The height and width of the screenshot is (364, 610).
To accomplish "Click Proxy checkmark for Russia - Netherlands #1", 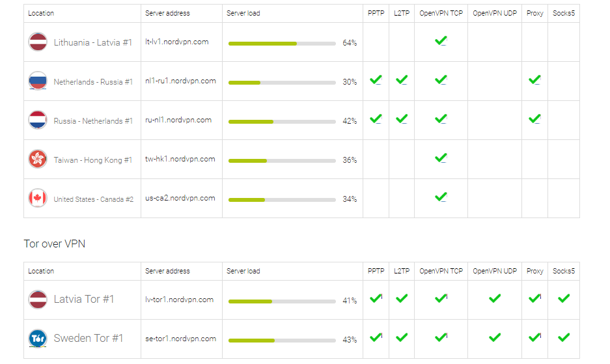I will click(x=534, y=119).
